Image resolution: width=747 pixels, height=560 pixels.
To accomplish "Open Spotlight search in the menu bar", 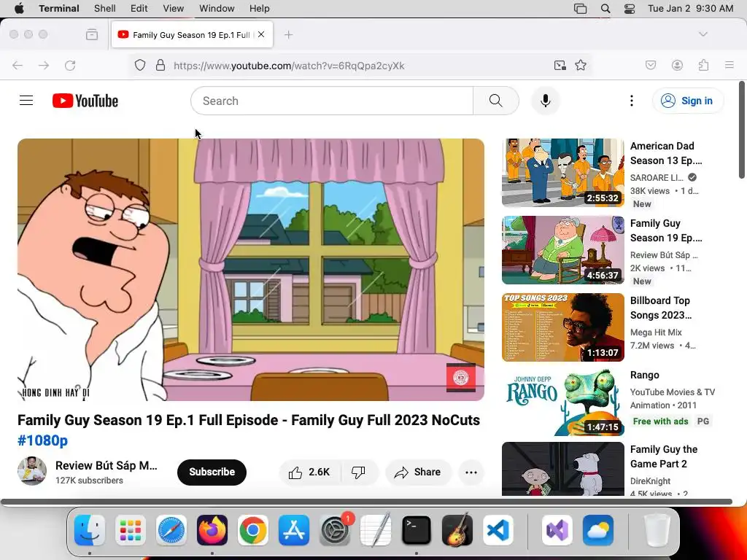I will pyautogui.click(x=605, y=9).
